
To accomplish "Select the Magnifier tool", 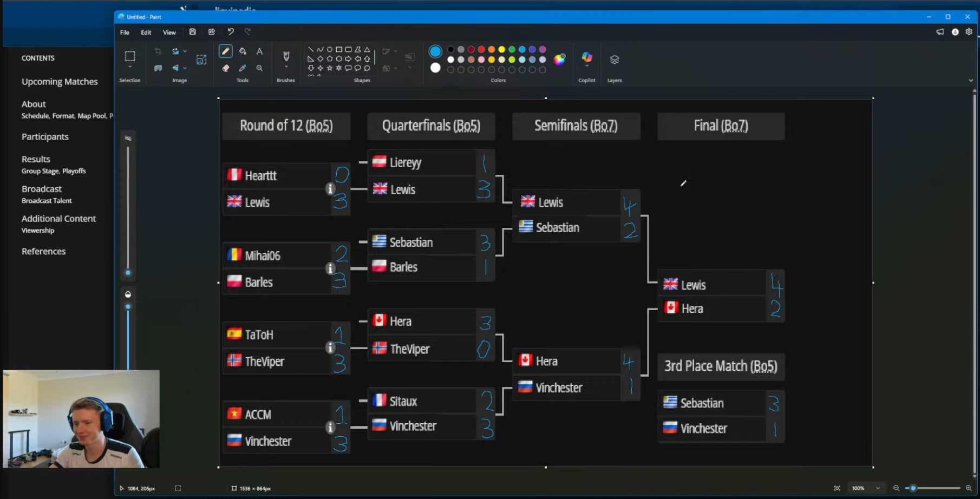I will (259, 68).
